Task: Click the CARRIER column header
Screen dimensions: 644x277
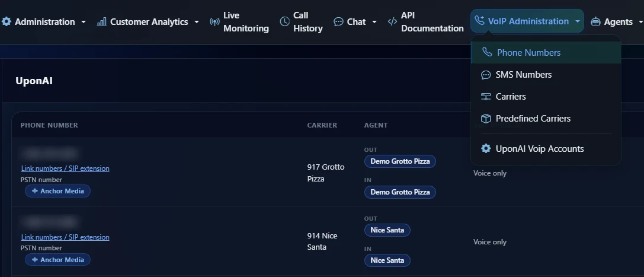Action: pos(322,125)
